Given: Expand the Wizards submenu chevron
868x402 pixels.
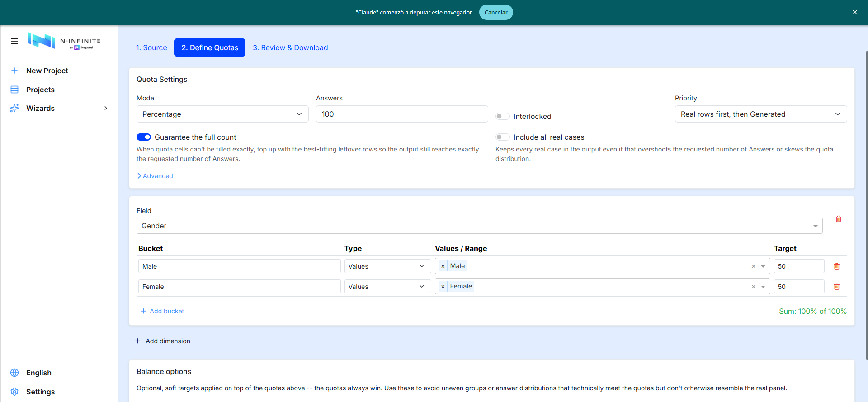Looking at the screenshot, I should [x=106, y=108].
